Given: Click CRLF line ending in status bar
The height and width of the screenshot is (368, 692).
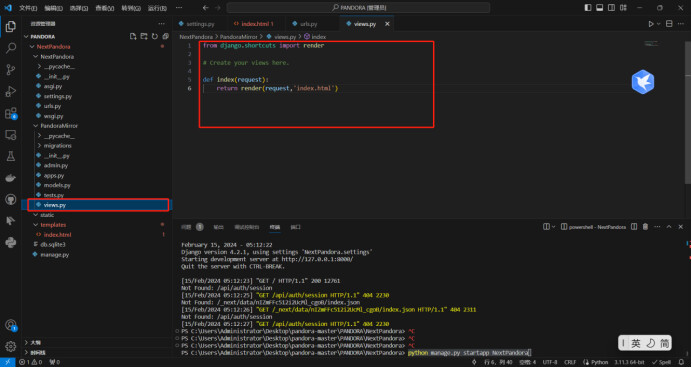Looking at the screenshot, I should tap(570, 362).
